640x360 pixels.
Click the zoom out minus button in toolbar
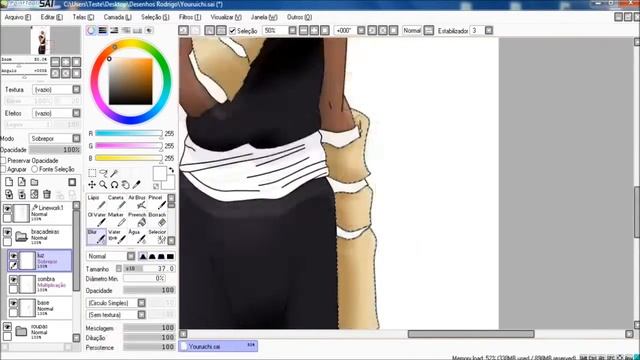pos(304,31)
